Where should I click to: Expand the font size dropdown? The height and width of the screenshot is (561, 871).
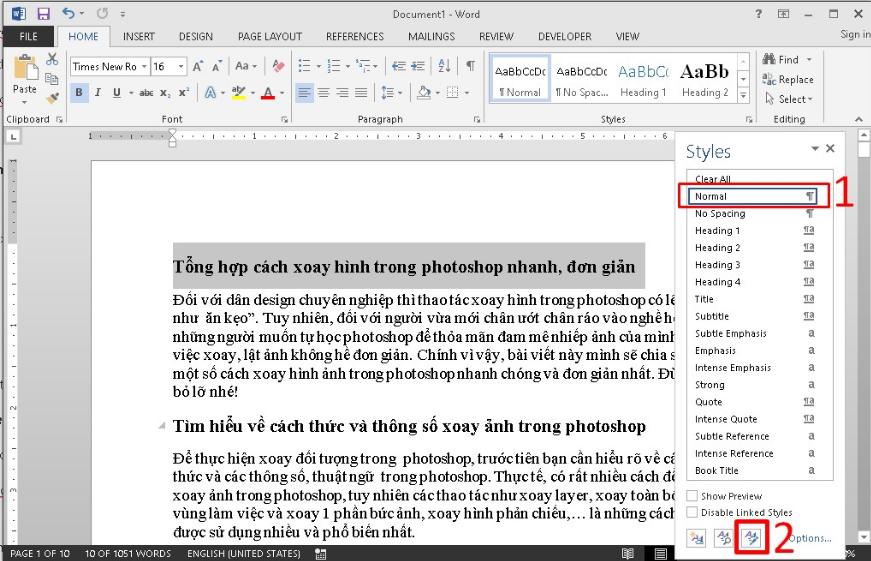[181, 67]
